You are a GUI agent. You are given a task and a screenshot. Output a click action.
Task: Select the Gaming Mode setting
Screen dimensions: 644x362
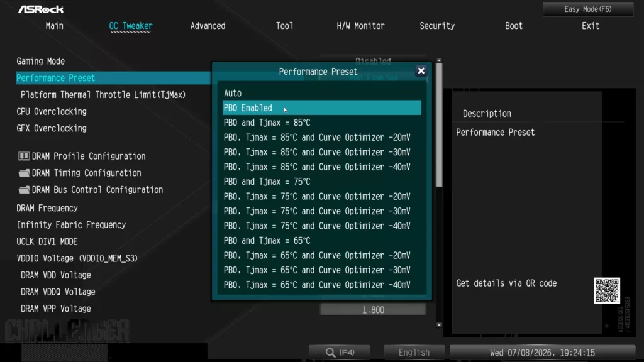(41, 61)
